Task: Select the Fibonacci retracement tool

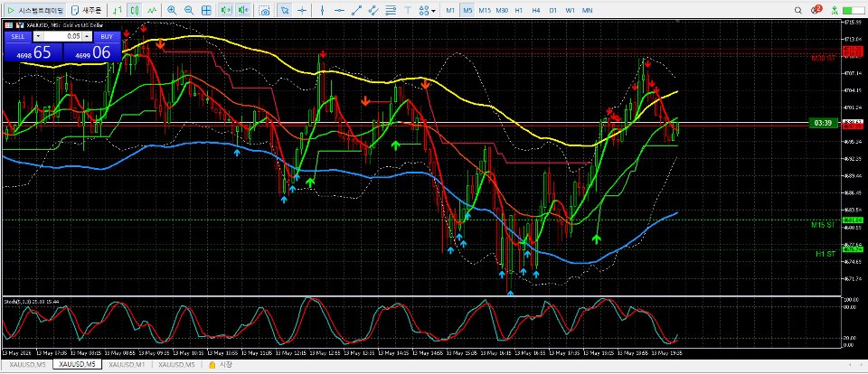Action: point(391,10)
